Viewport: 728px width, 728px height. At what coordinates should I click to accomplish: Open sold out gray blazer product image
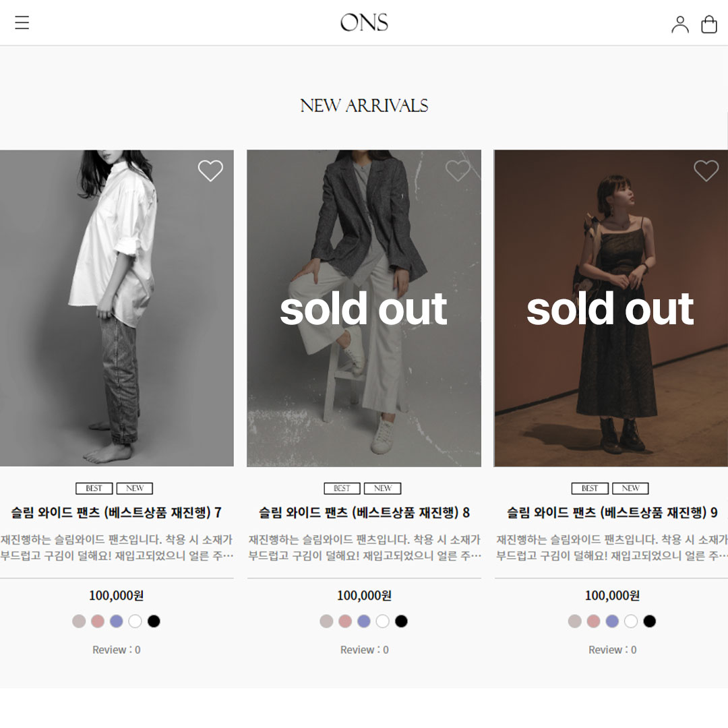[364, 308]
